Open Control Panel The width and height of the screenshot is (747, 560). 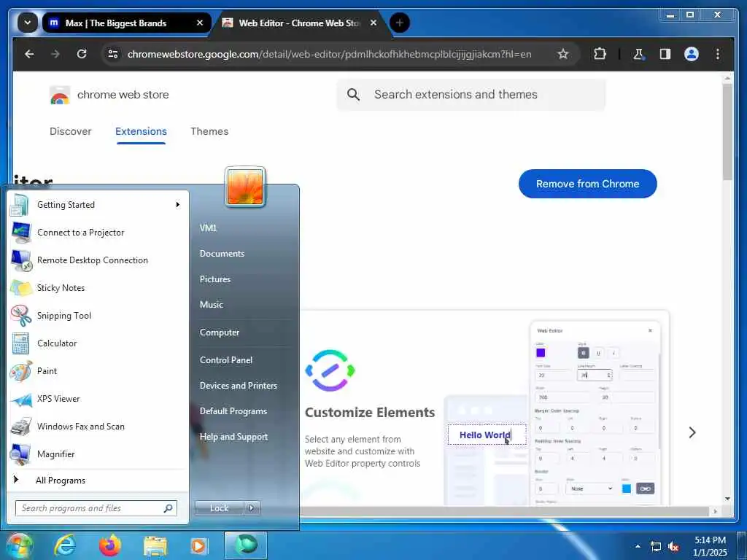click(226, 360)
